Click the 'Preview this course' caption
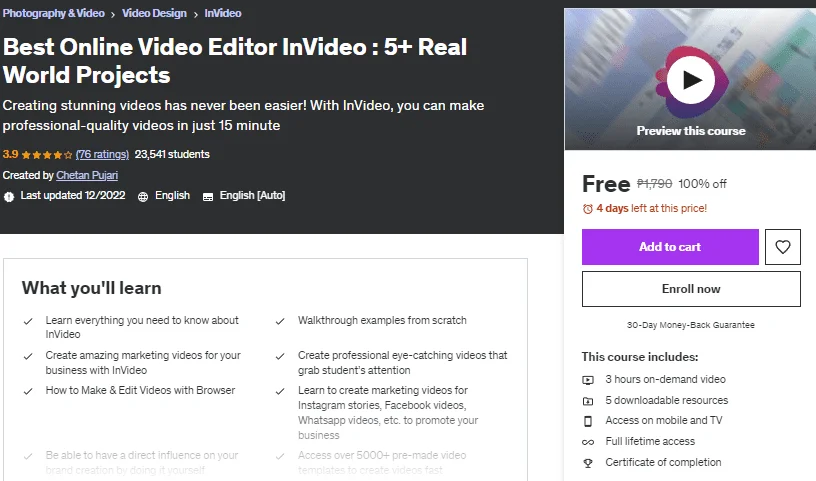Screen dimensions: 816x481 click(x=691, y=131)
